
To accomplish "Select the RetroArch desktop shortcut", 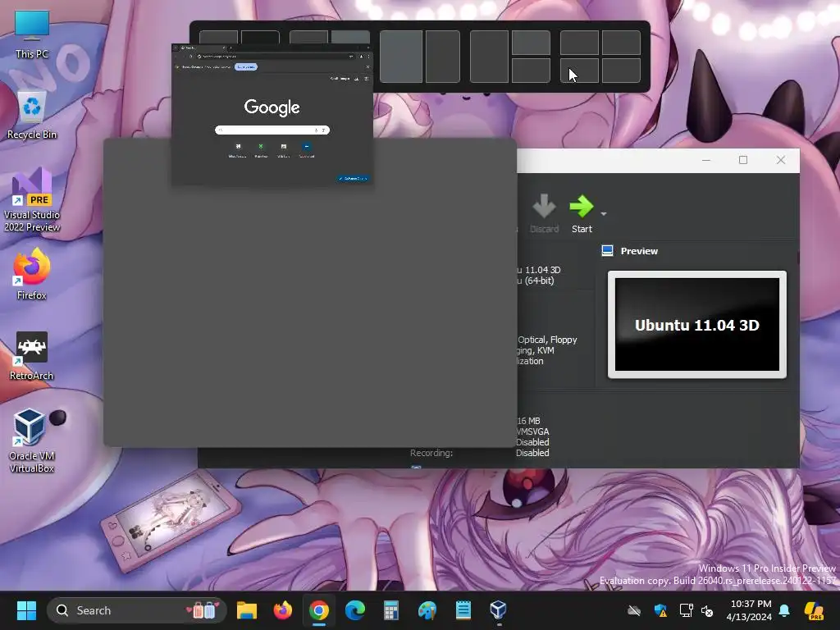I will [x=32, y=356].
